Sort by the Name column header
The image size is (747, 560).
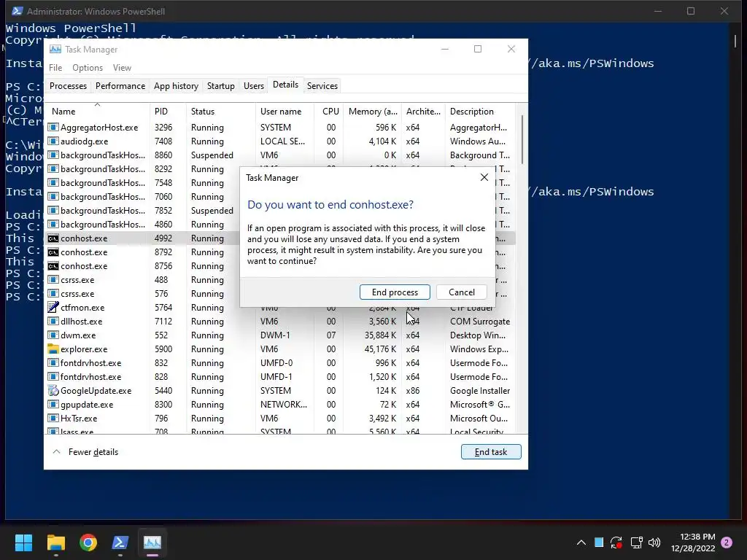pos(97,112)
